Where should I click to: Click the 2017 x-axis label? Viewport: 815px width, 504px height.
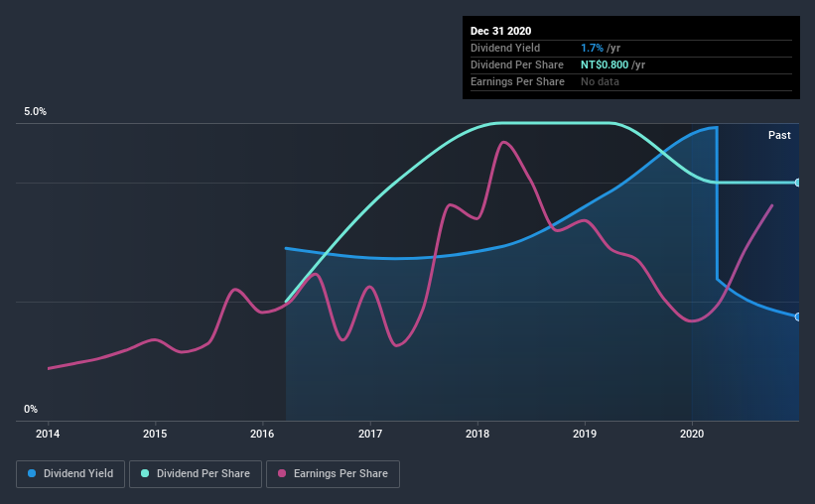pyautogui.click(x=370, y=434)
